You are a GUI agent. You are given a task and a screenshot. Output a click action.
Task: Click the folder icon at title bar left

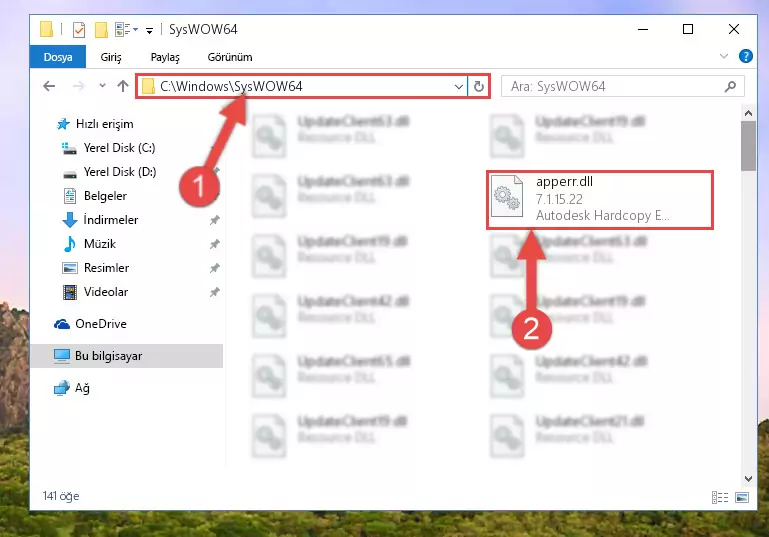click(x=46, y=29)
